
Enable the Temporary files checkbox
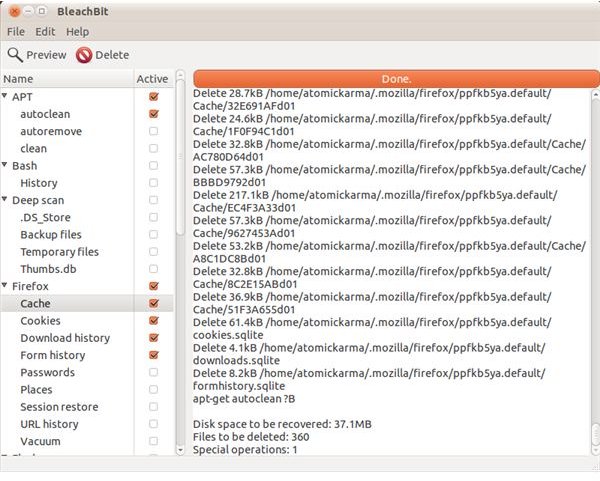[x=153, y=252]
